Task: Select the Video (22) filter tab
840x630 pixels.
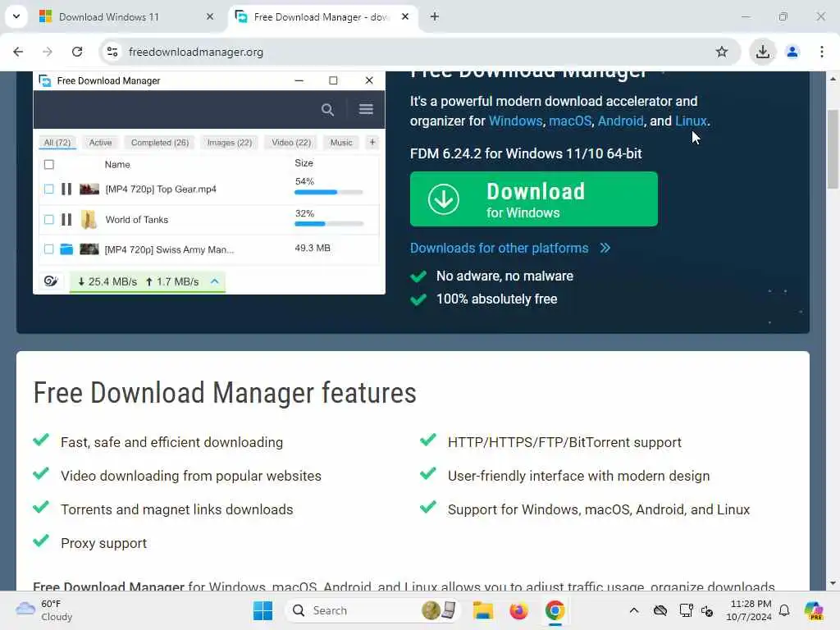Action: pyautogui.click(x=291, y=143)
